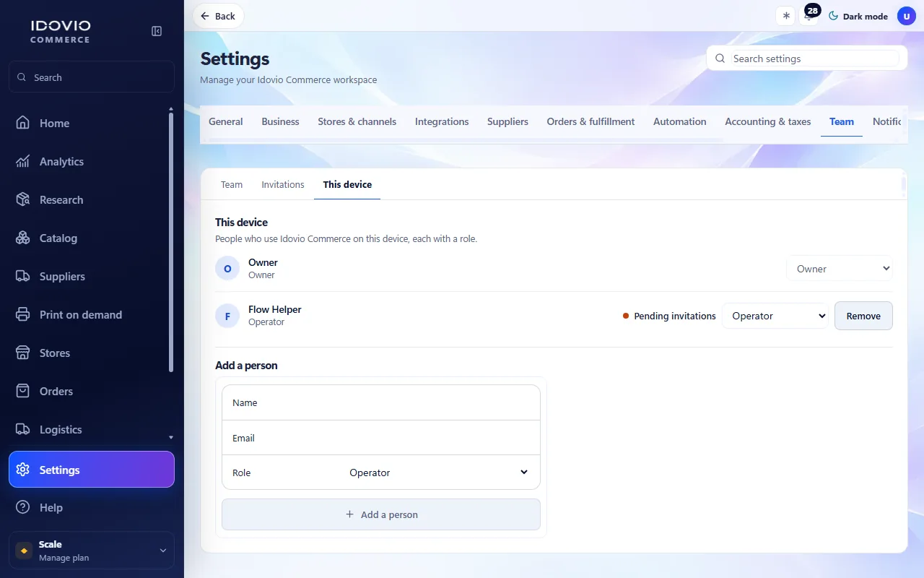
Task: Open Orders & fulfillment tab
Action: click(590, 121)
